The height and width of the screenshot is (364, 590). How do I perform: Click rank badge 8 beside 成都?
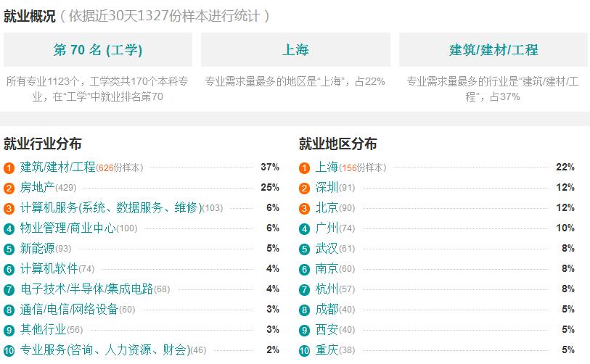pos(304,310)
